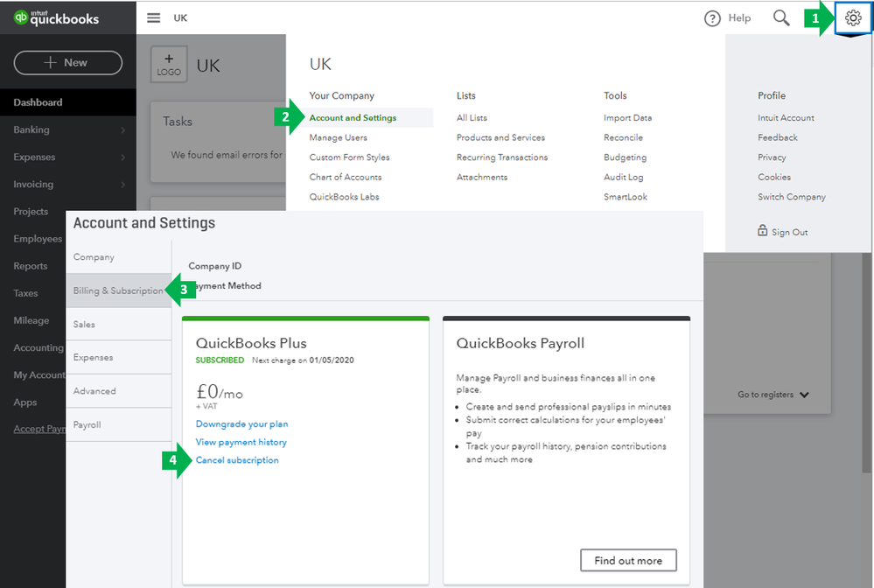Open Intuit Account profile link
The width and height of the screenshot is (874, 588).
(786, 117)
